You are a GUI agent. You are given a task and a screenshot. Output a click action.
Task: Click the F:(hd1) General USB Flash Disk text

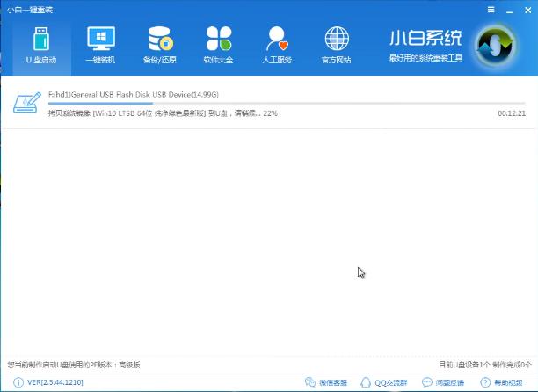pos(134,95)
